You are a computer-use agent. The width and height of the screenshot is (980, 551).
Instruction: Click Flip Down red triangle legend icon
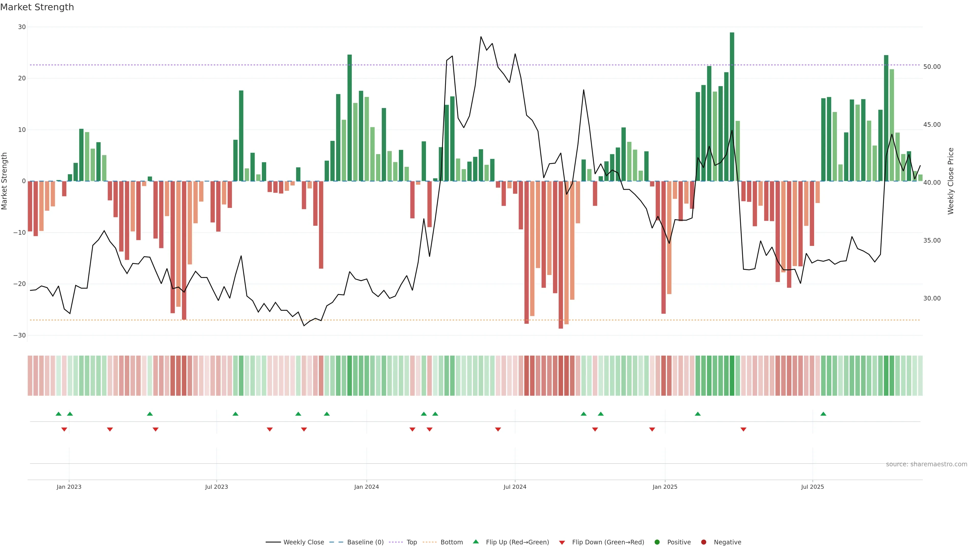(562, 542)
